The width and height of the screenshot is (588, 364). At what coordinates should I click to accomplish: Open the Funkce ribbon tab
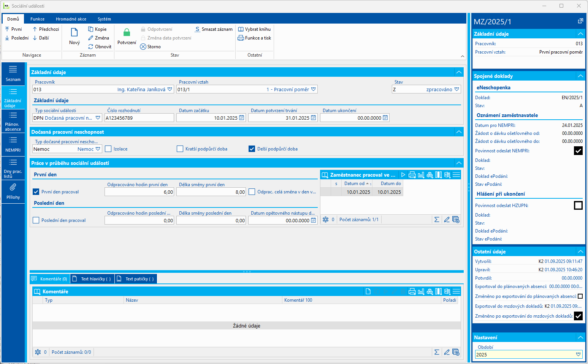[x=38, y=19]
